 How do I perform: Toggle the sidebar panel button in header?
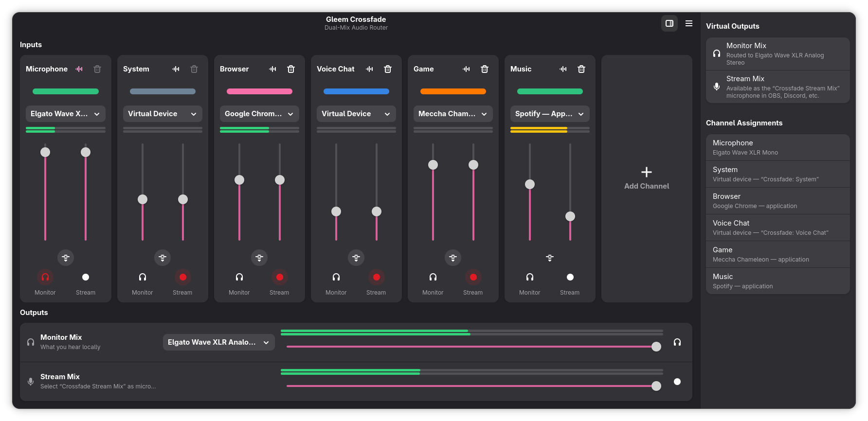669,23
